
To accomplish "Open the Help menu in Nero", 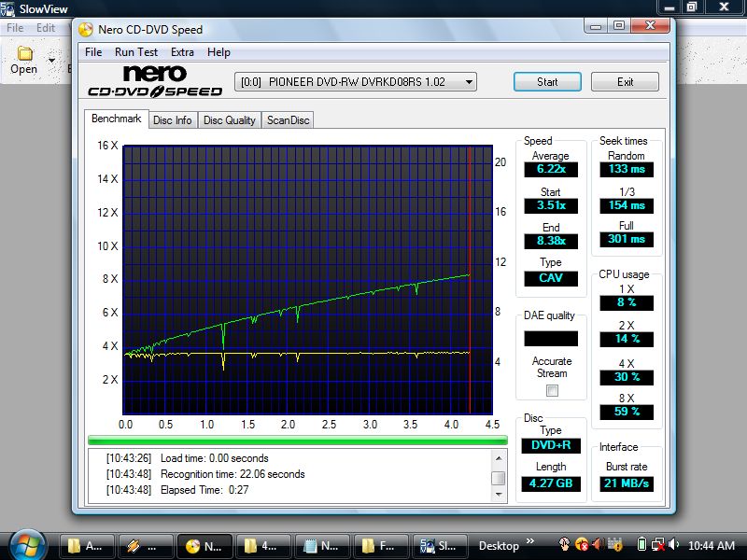I will click(218, 52).
